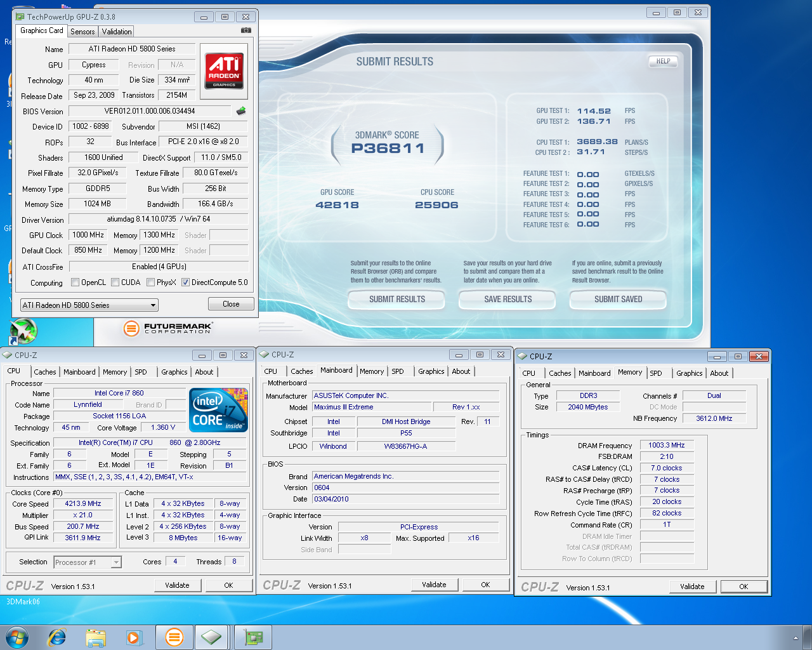This screenshot has height=650, width=812.
Task: Click the SUBMIT SAVED button in 3DMark
Action: [619, 299]
